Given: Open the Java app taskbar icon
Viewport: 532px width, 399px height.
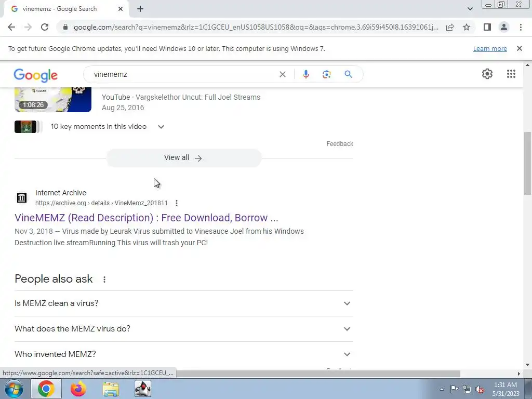Looking at the screenshot, I should point(143,389).
